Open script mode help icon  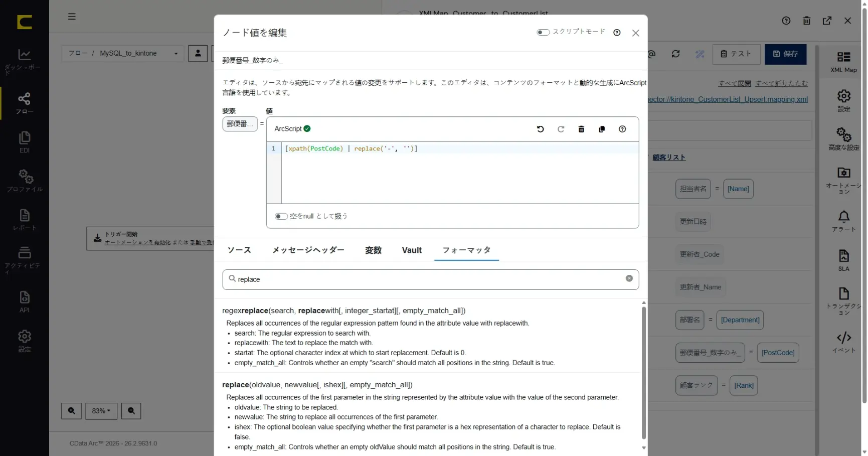coord(617,33)
